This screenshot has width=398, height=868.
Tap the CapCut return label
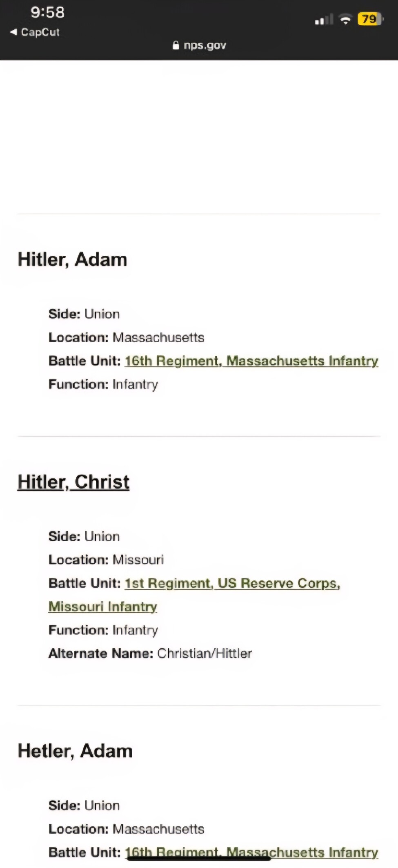click(x=40, y=32)
